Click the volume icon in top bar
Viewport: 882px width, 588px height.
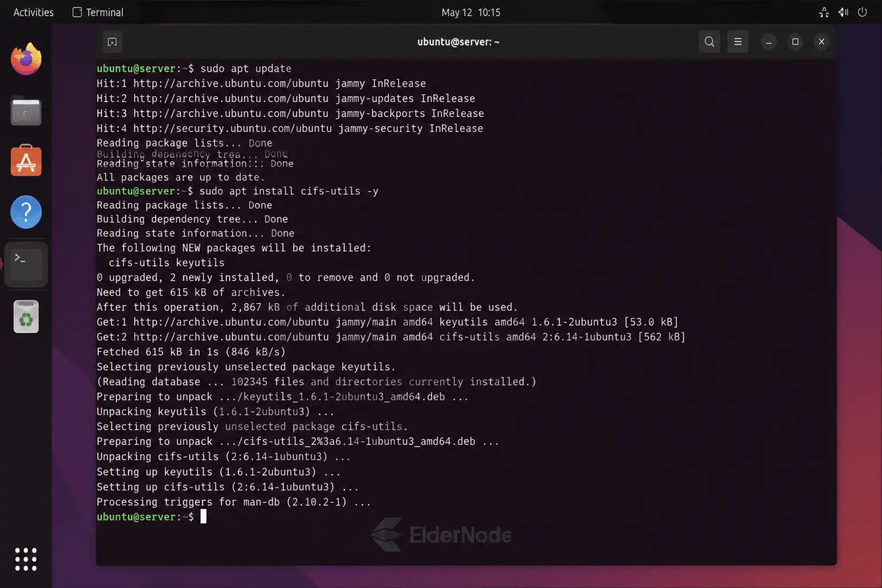click(x=843, y=12)
